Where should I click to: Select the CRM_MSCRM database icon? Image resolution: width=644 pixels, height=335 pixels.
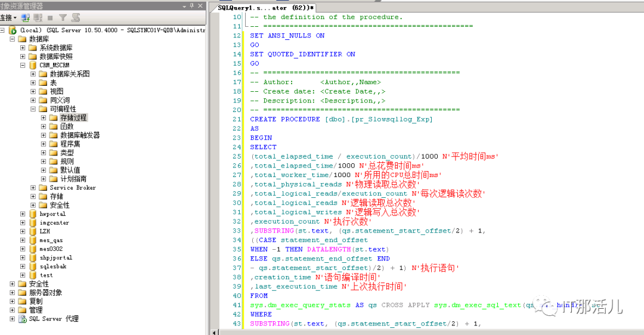pyautogui.click(x=33, y=66)
